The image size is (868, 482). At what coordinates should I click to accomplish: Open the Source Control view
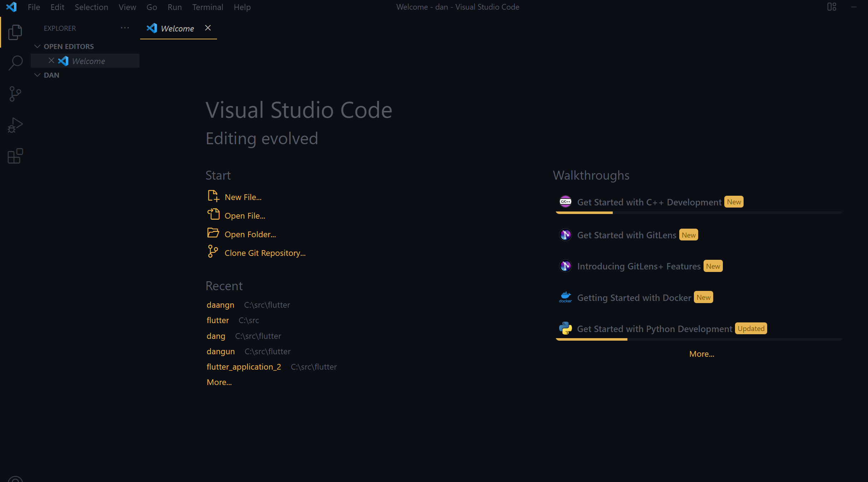pyautogui.click(x=15, y=94)
